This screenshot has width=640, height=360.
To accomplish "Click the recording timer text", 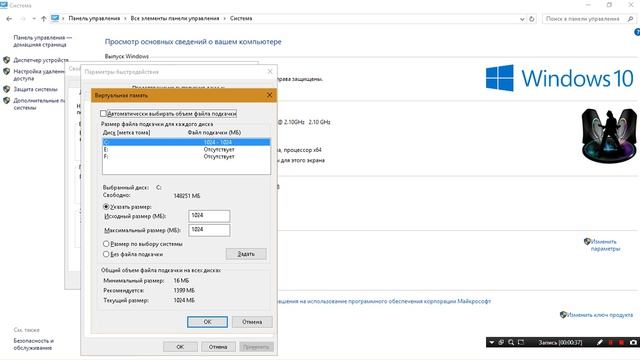I will pyautogui.click(x=560, y=342).
